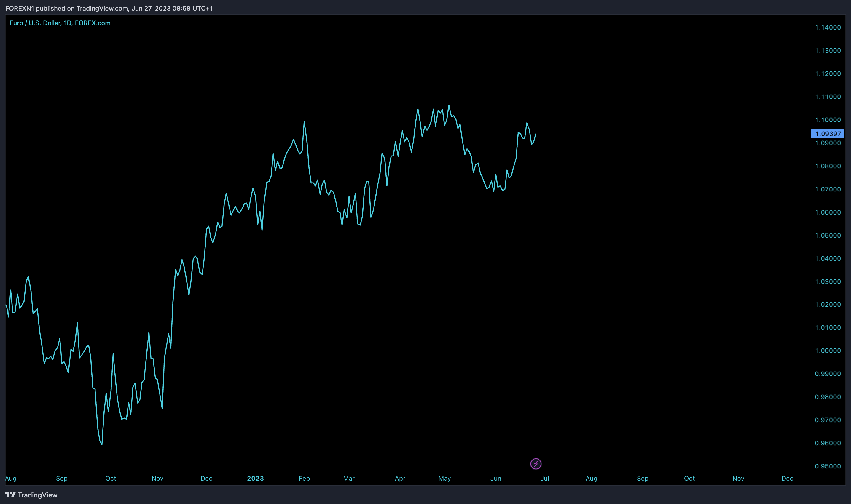This screenshot has height=504, width=851.
Task: Click the Mar label on time axis
Action: point(349,478)
